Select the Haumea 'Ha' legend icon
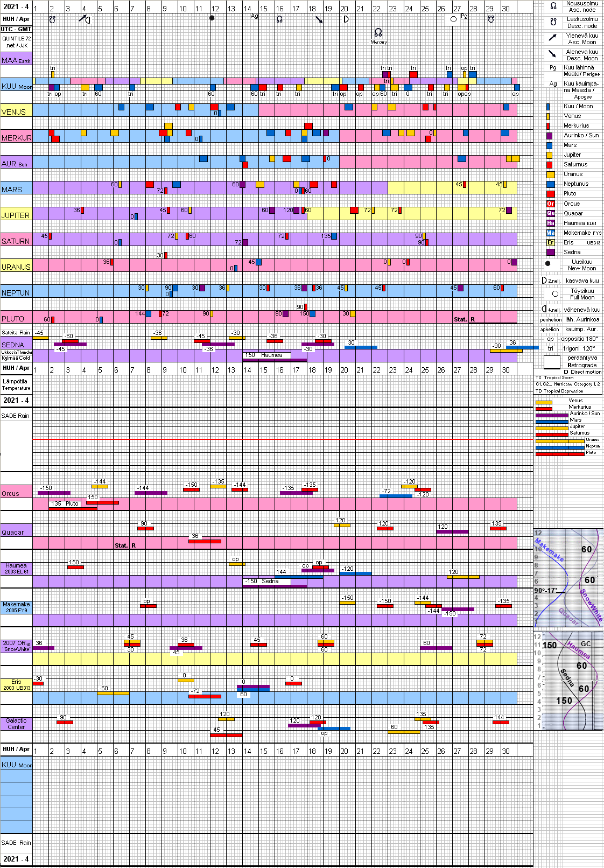 click(550, 223)
